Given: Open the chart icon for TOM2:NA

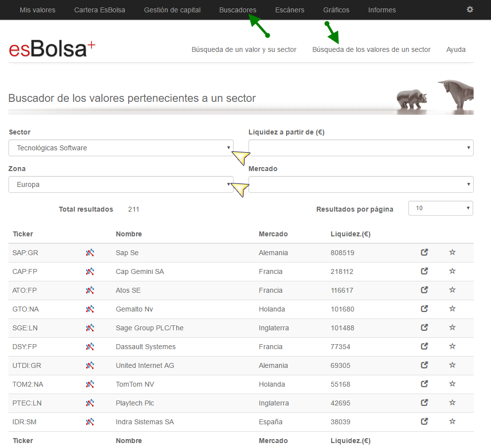Looking at the screenshot, I should [90, 384].
